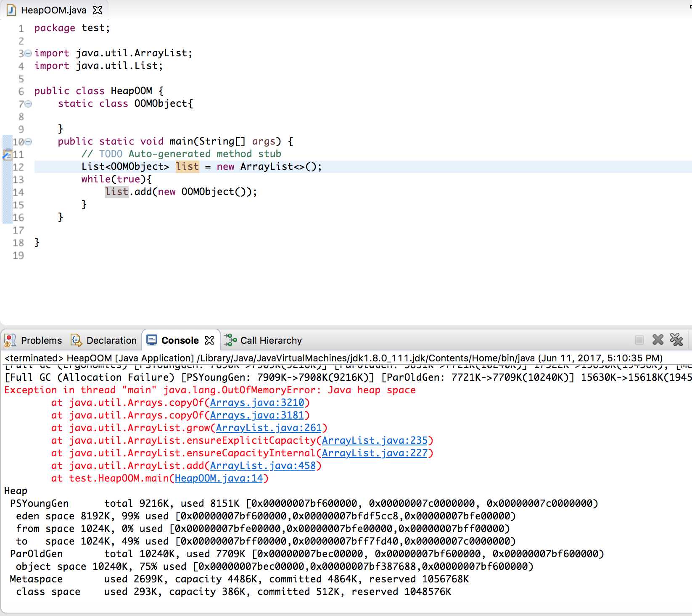The height and width of the screenshot is (616, 692).
Task: Click the 'PSYoungGen total 9216K' heap line
Action: (x=304, y=503)
